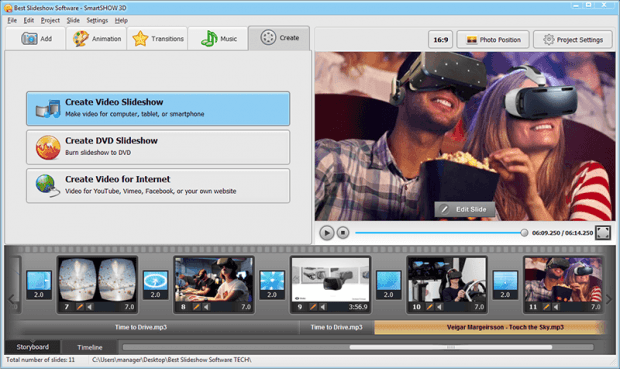Viewport: 620px width, 369px height.
Task: Open the Slide menu
Action: pos(73,20)
